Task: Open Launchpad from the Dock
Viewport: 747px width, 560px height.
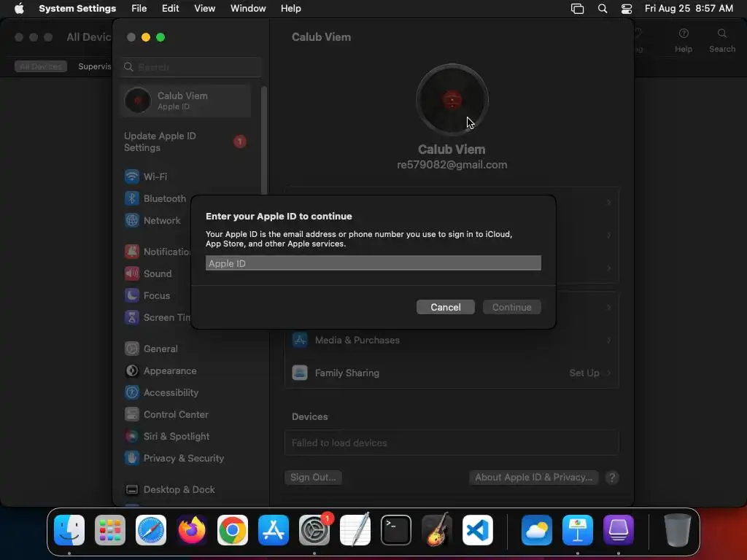Action: pyautogui.click(x=110, y=530)
